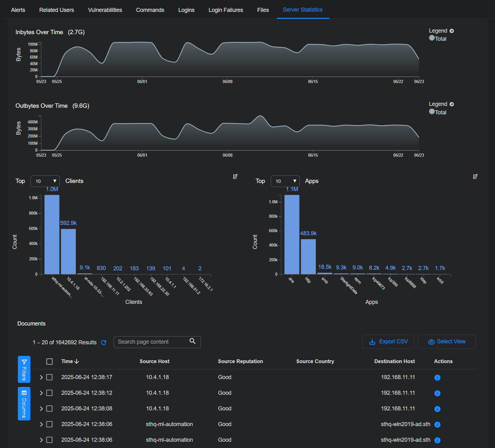The image size is (495, 448).
Task: Open the Top Apps count dropdown
Action: [x=285, y=181]
